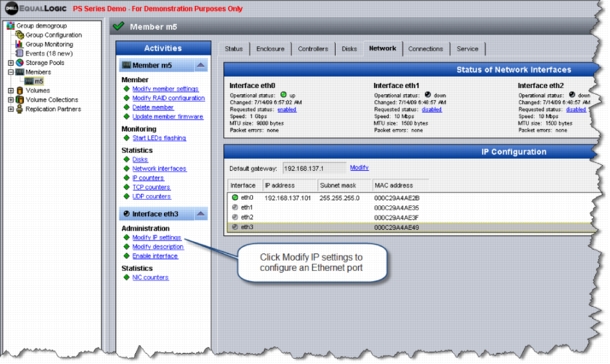Click Modify description link
Viewport: 610px width, 364px height.
click(x=158, y=247)
